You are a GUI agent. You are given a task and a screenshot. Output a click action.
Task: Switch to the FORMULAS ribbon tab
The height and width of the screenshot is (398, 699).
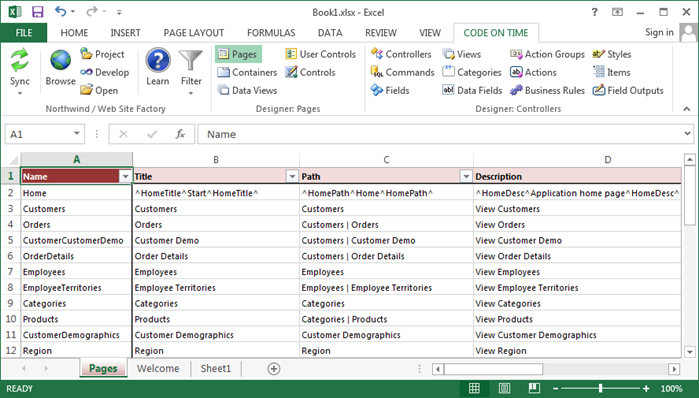point(271,33)
